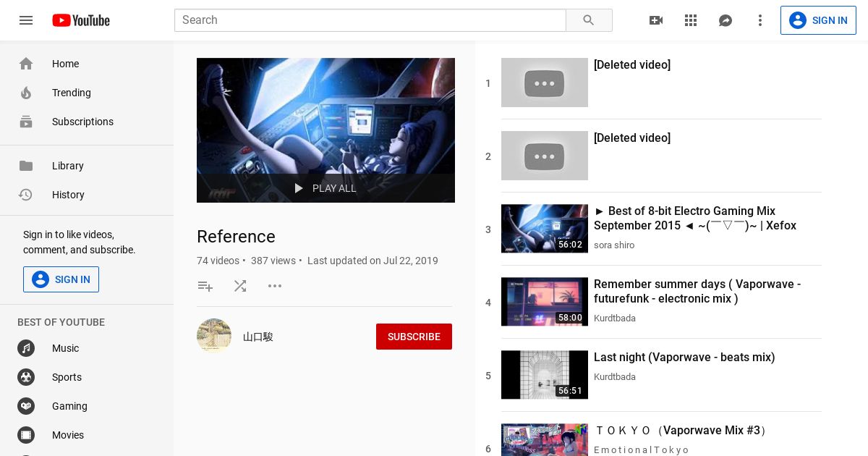Open the Remember summer days video title
Image resolution: width=868 pixels, height=456 pixels.
coord(697,292)
